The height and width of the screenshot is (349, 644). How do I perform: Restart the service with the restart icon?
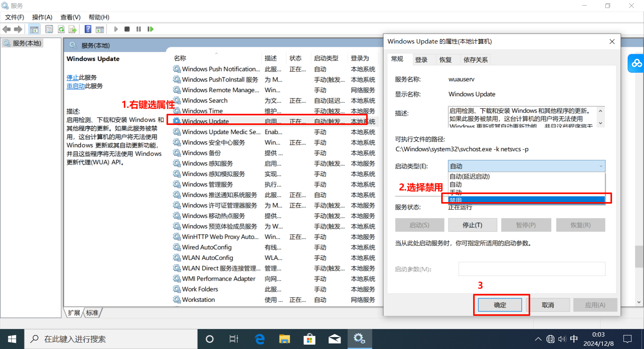tap(151, 29)
